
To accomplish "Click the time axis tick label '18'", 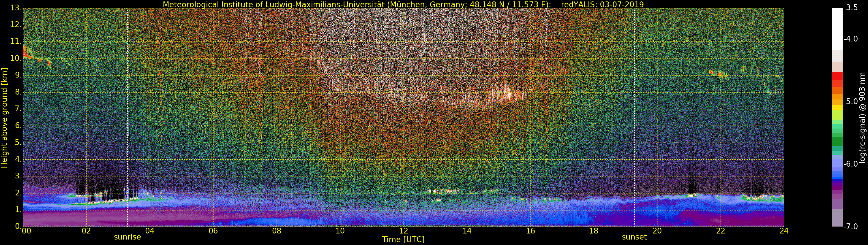I will point(594,231).
